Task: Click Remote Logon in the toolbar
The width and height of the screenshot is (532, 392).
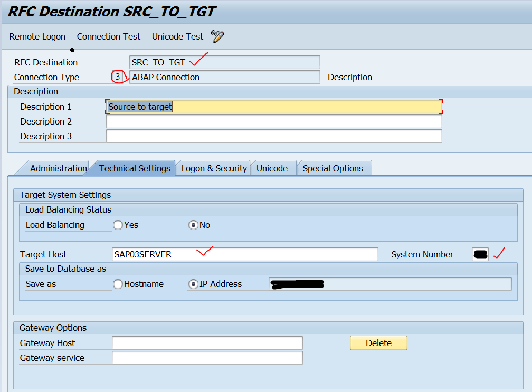Action: [x=37, y=36]
